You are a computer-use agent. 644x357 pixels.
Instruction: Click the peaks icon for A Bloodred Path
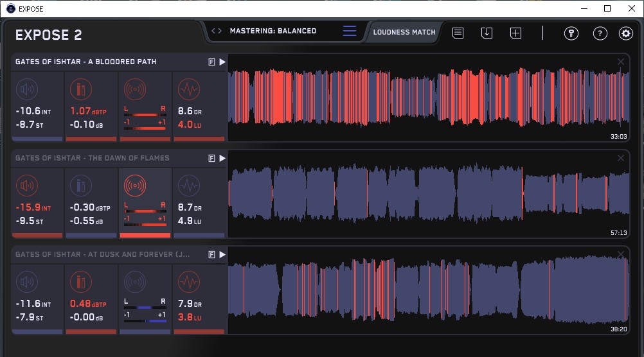tap(81, 89)
